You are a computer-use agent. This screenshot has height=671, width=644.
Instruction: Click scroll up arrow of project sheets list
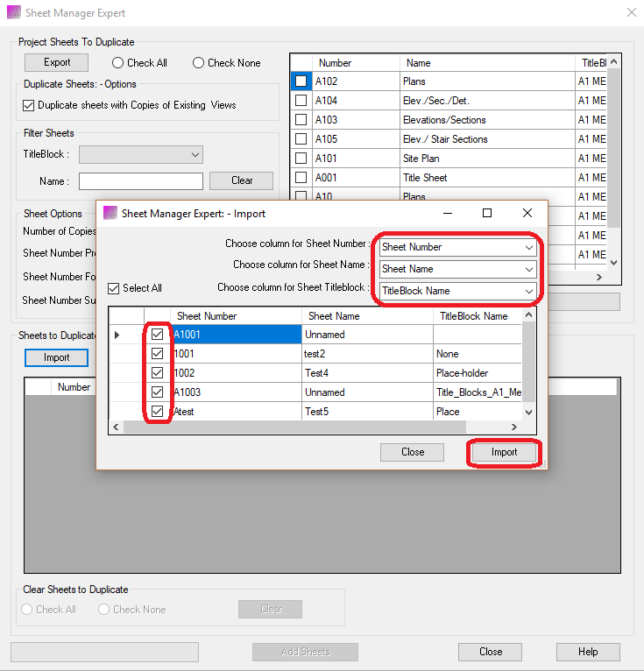(613, 61)
